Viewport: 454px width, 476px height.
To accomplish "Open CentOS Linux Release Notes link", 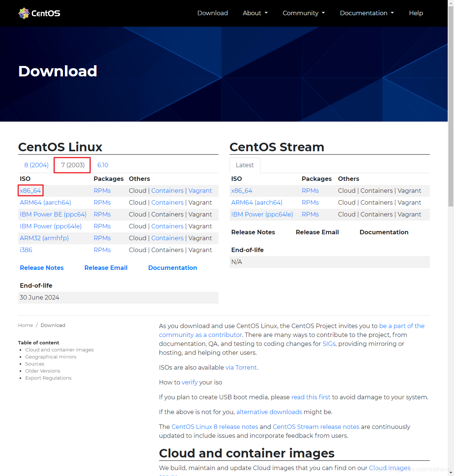I will 42,268.
